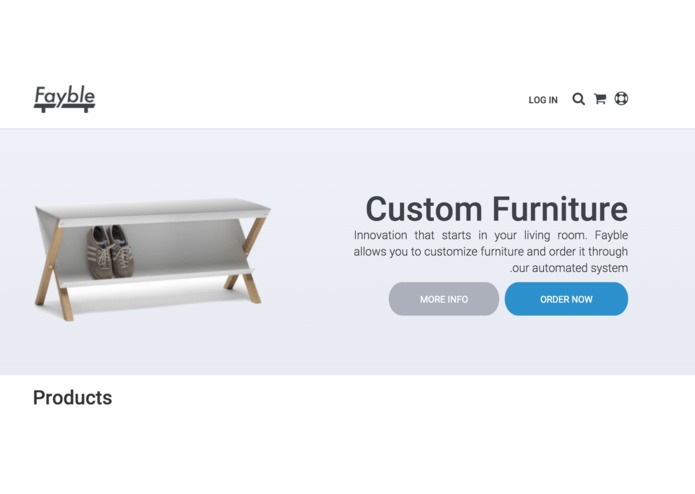This screenshot has height=494, width=695.
Task: Click the word Innovation in the description
Action: click(380, 235)
